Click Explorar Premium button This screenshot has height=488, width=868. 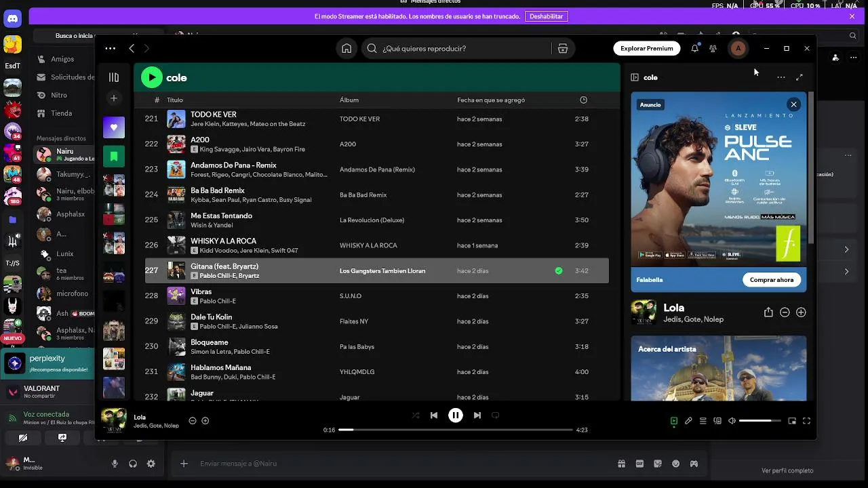pos(647,48)
